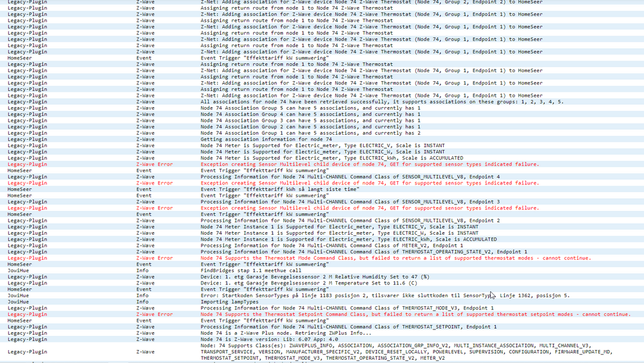Select the 'Z-Wave version: Lib: 6.07' entry
Viewport: 644px width, 363px height.
(269, 339)
